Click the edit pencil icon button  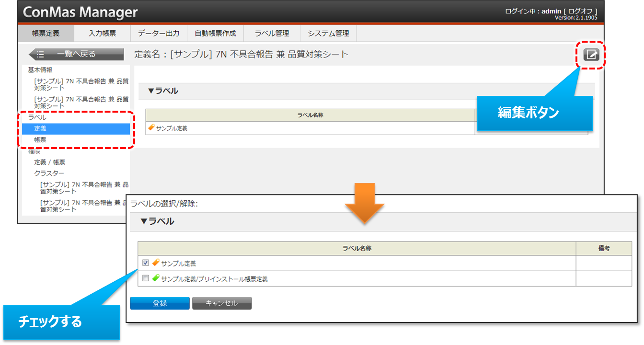click(x=592, y=55)
